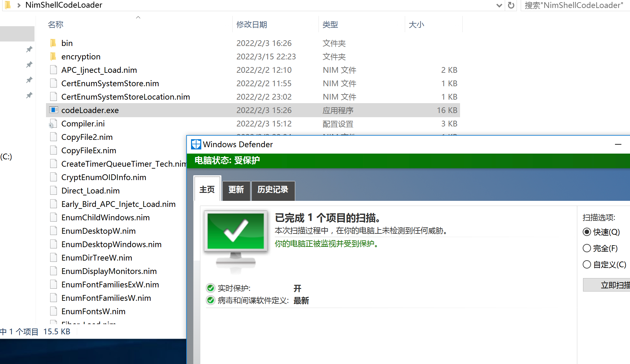Click the 病毒和间谍软件定义 green check icon

click(211, 300)
